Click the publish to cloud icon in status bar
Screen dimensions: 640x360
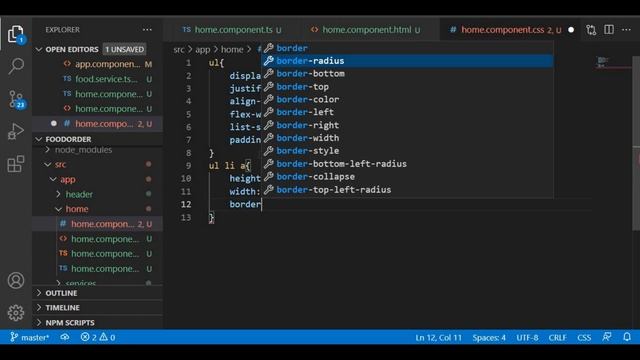tap(65, 337)
